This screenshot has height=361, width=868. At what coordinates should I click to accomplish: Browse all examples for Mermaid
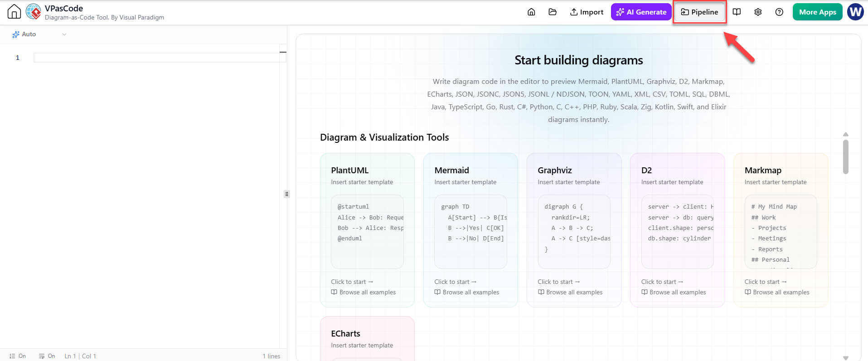point(467,293)
